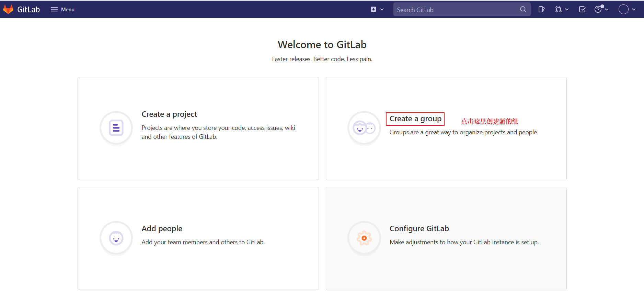Select the Add people card title
The width and height of the screenshot is (644, 291).
click(x=162, y=228)
